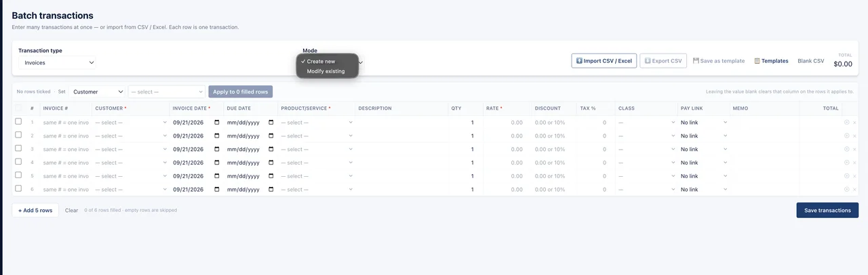
Task: Open invoice date calendar picker in row 5
Action: pyautogui.click(x=217, y=176)
